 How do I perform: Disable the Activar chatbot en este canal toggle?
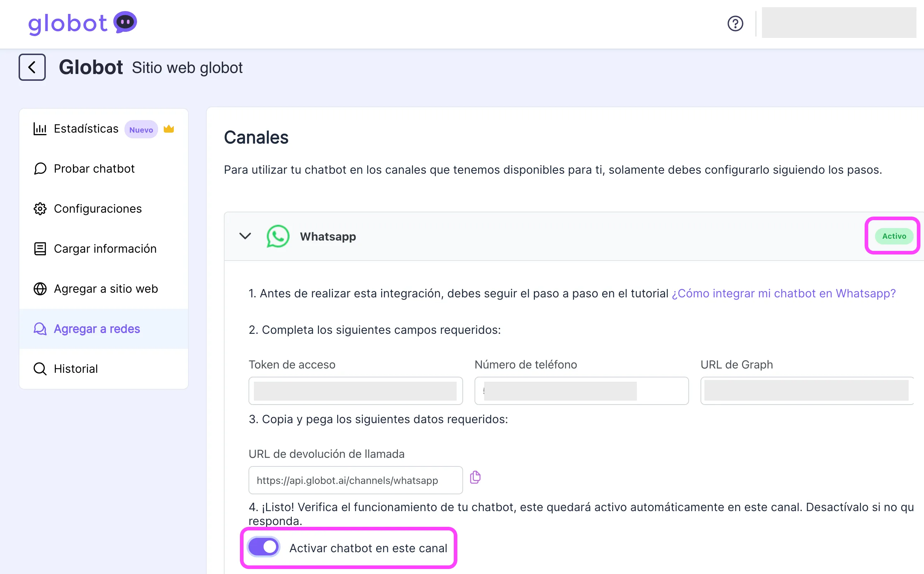click(263, 547)
